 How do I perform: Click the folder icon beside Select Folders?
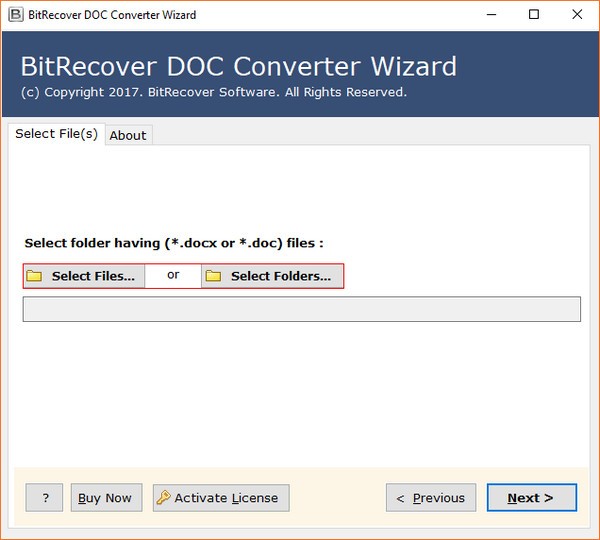click(x=213, y=276)
